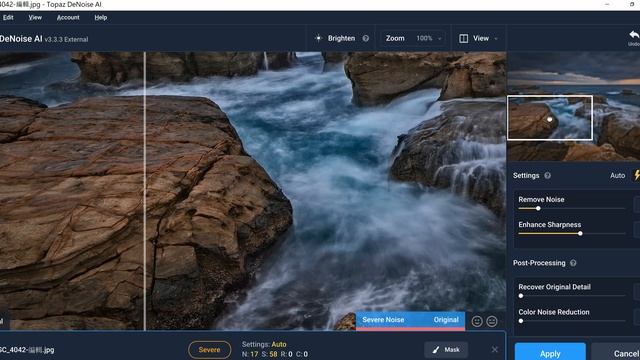This screenshot has height=360, width=640.
Task: Click the lightning bolt auto icon
Action: (636, 176)
